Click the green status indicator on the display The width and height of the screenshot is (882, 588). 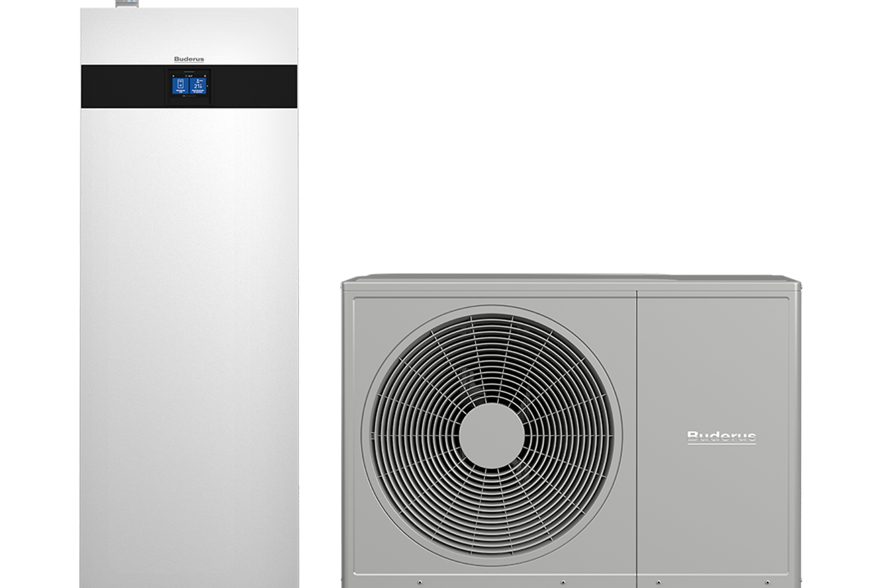coord(186,76)
